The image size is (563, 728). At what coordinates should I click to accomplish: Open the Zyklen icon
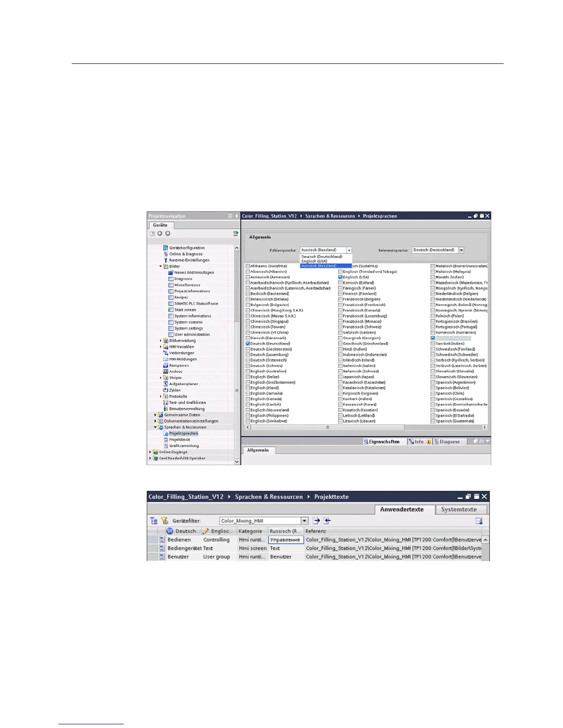[x=166, y=390]
